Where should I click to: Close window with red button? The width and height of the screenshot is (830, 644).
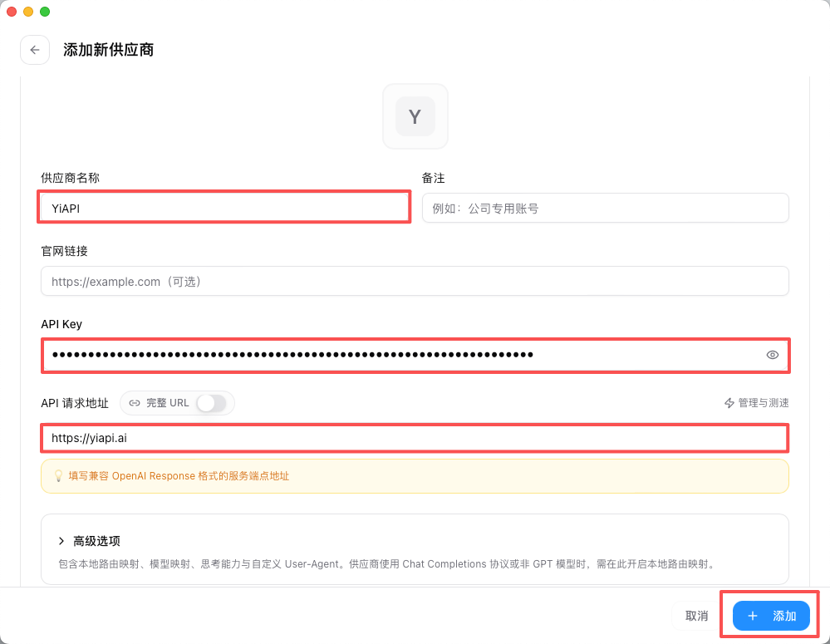pyautogui.click(x=12, y=12)
